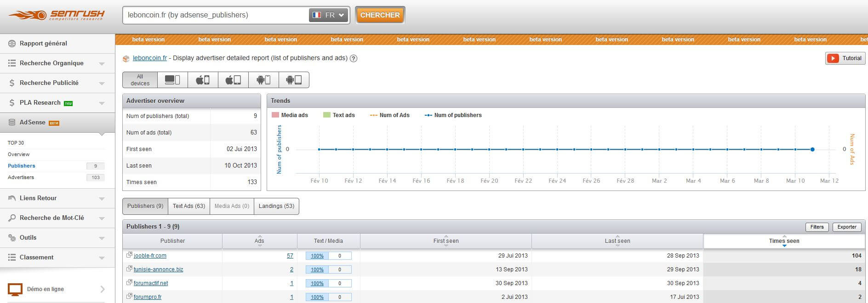Open the help question mark icon

pos(354,58)
